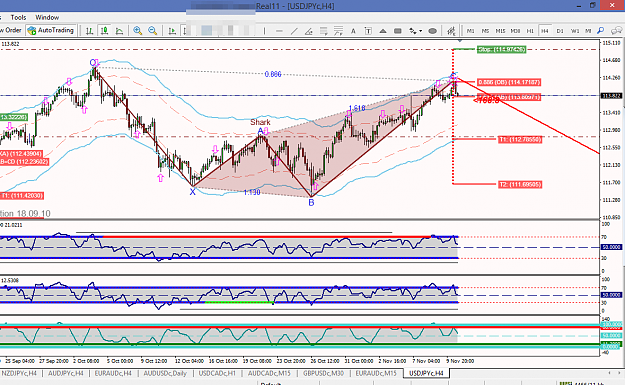Select the MN timeframe
This screenshot has height=385, width=625.
tap(588, 31)
